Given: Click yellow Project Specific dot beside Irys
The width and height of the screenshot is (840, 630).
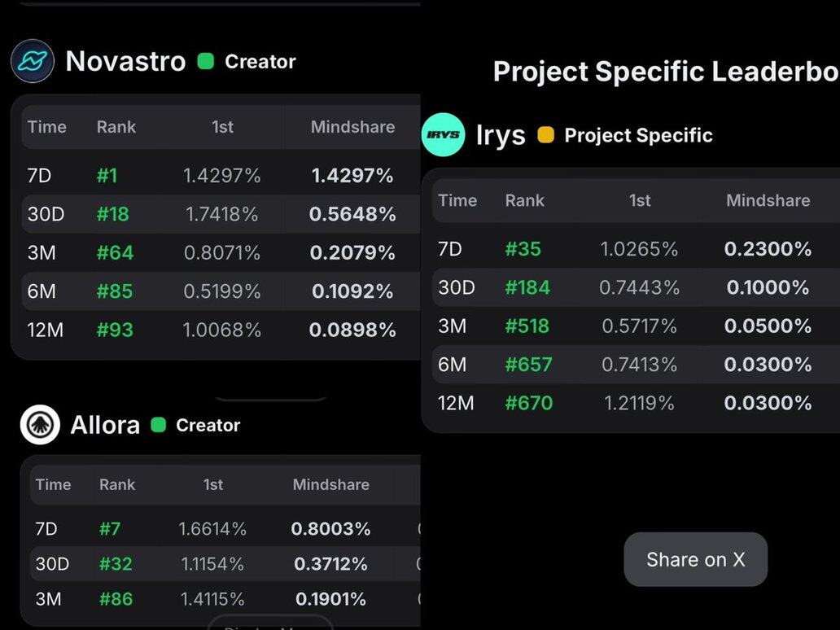Looking at the screenshot, I should point(545,135).
